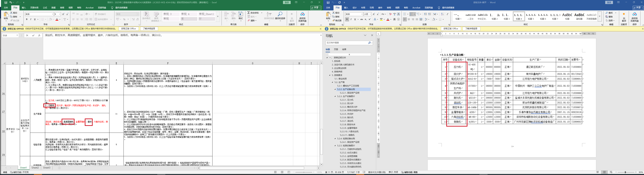Click 了解详细信息 button in Excel's warning bar

coord(149,29)
